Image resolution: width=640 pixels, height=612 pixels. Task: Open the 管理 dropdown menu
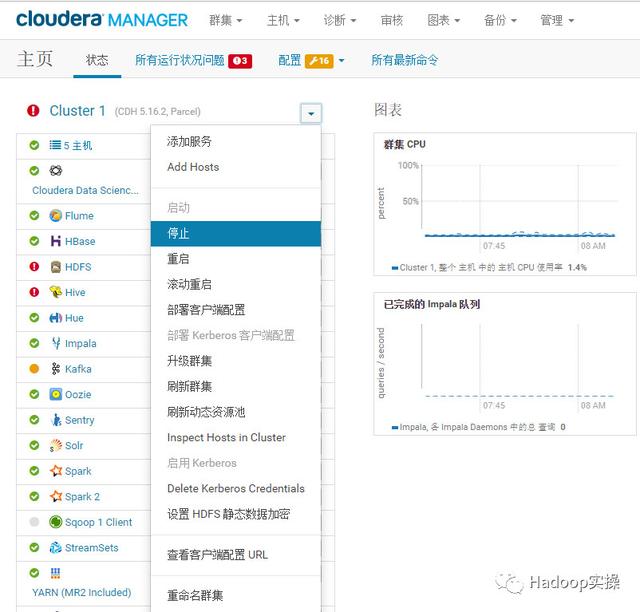click(557, 20)
